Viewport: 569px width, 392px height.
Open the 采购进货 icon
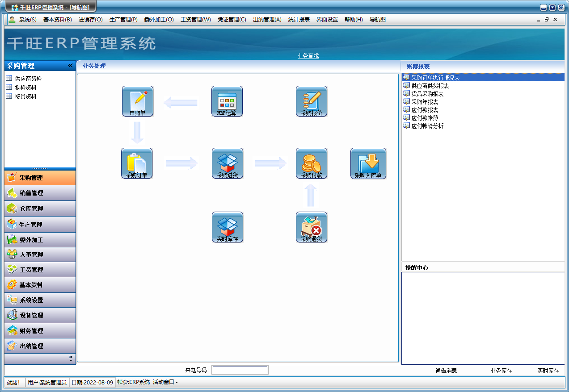[228, 163]
